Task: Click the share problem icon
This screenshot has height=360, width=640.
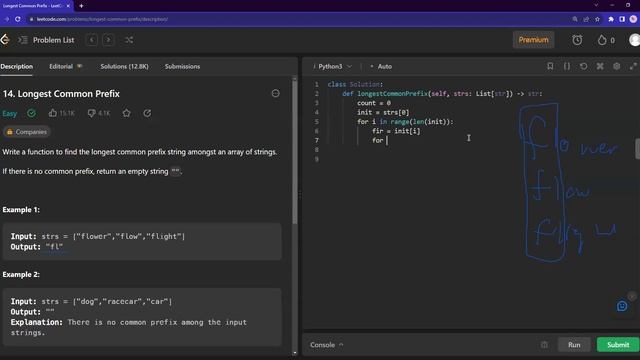Action: pyautogui.click(x=147, y=113)
